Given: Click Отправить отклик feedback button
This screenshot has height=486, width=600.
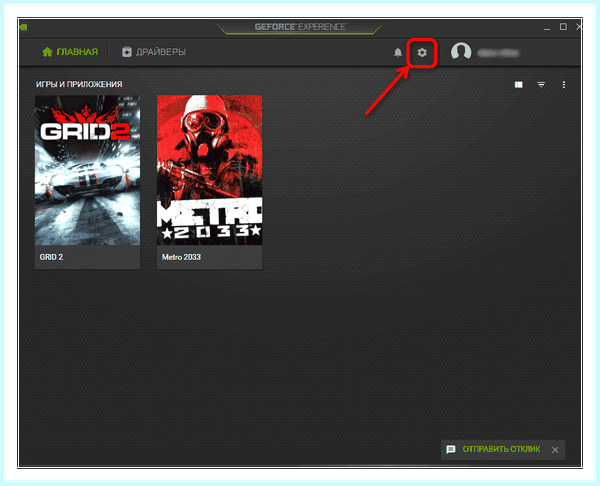Looking at the screenshot, I should pyautogui.click(x=494, y=449).
